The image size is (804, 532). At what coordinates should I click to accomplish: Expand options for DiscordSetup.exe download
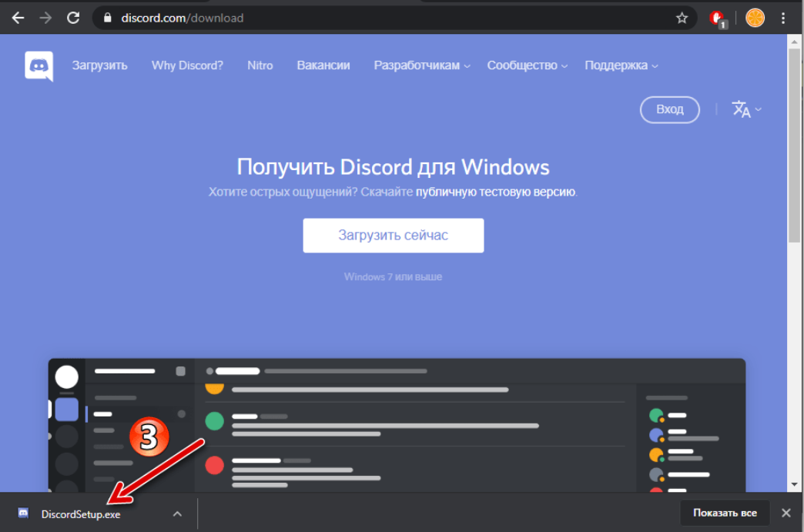177,514
